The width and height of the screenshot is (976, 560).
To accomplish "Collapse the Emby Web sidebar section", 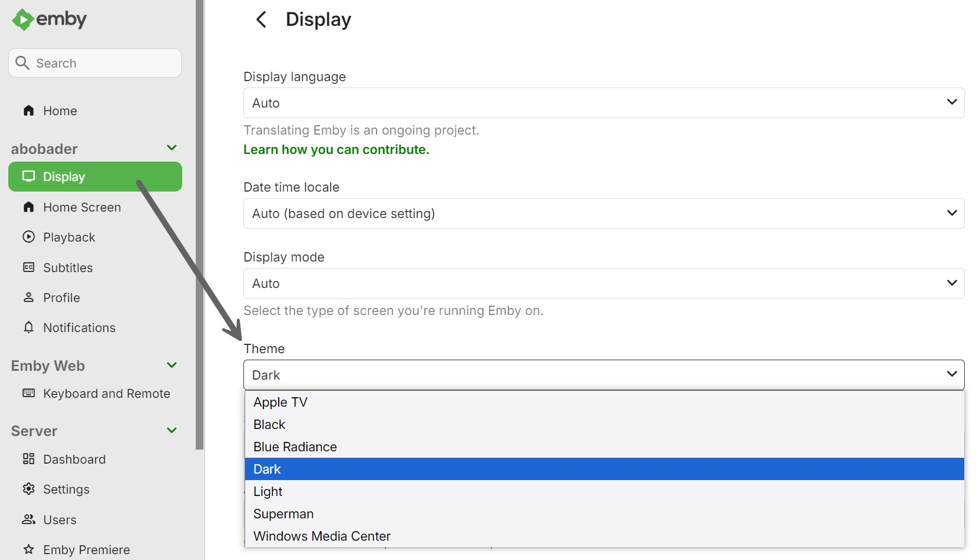I will click(x=172, y=365).
